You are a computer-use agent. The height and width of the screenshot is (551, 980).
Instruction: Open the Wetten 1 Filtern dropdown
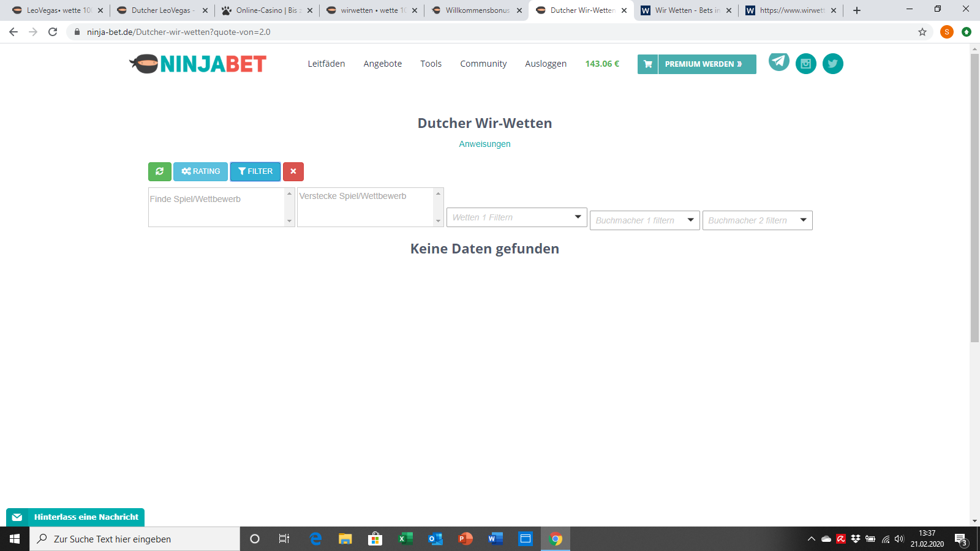pos(517,217)
